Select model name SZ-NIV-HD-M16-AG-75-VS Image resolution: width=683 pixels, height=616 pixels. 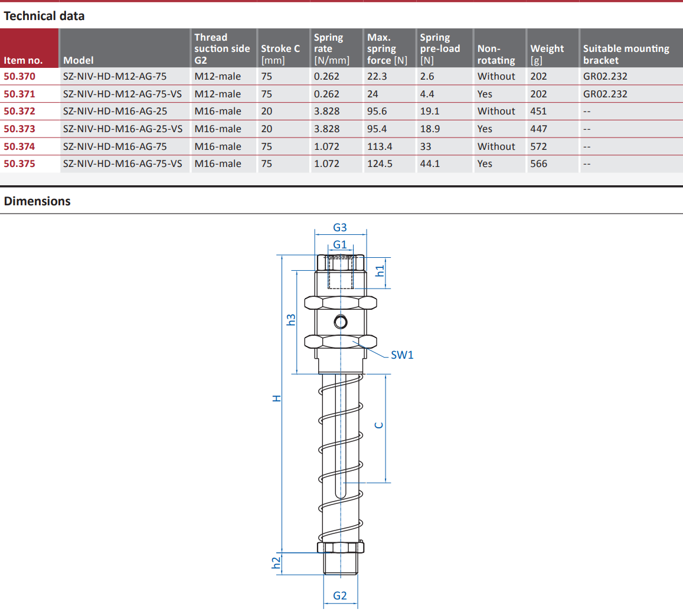point(123,164)
